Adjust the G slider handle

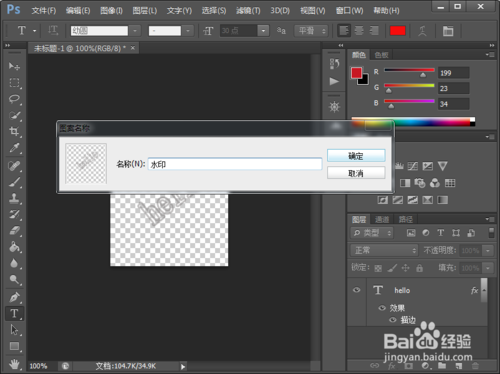[389, 91]
